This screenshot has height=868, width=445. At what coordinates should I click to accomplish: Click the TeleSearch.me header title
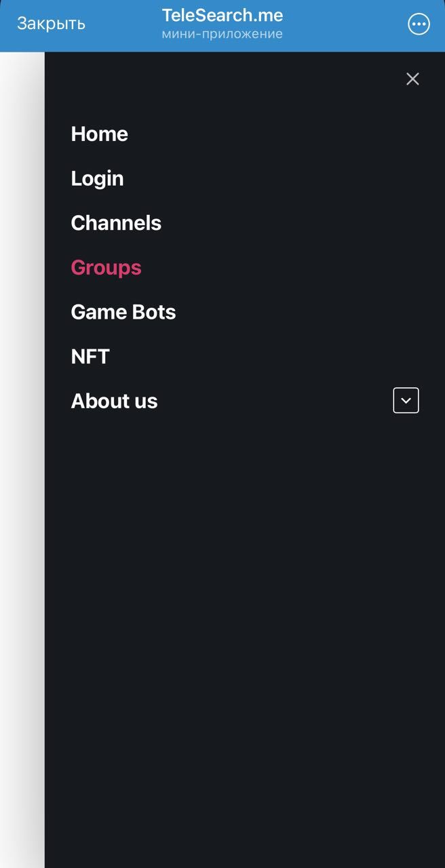(222, 15)
